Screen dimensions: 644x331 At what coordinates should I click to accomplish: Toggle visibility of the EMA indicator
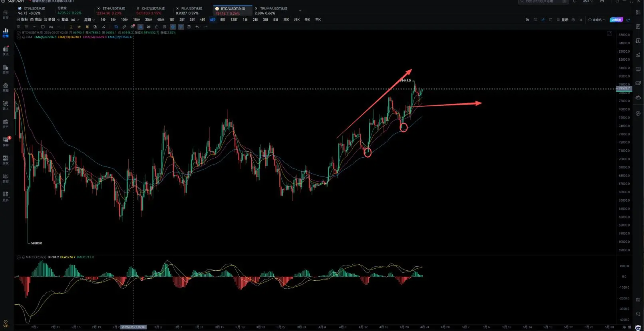[x=19, y=37]
